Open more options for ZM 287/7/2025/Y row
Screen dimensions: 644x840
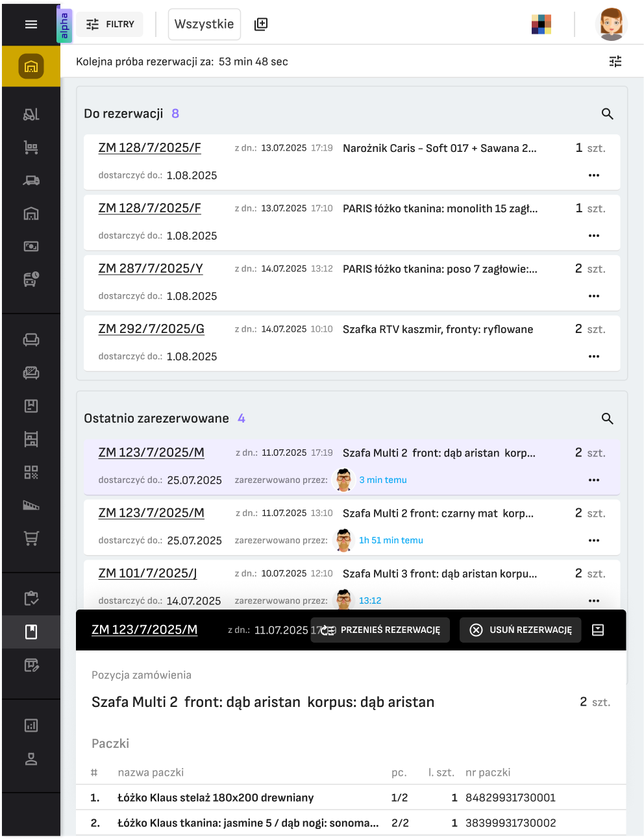coord(594,296)
